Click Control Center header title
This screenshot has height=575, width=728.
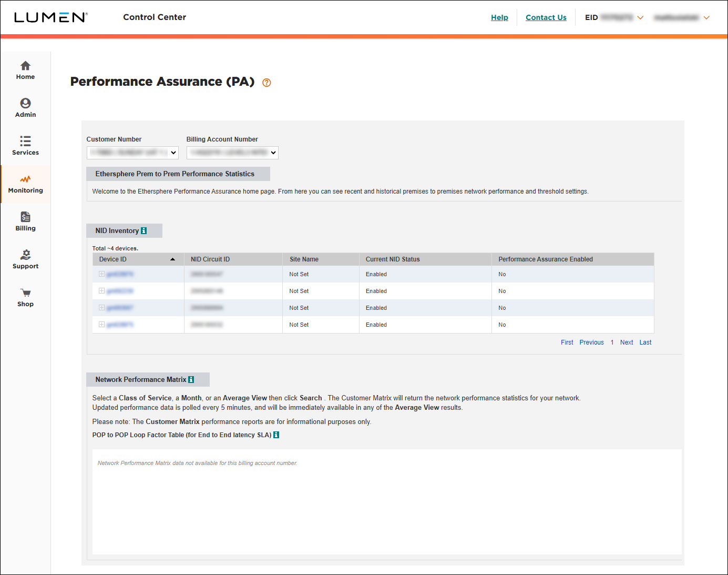coord(155,17)
